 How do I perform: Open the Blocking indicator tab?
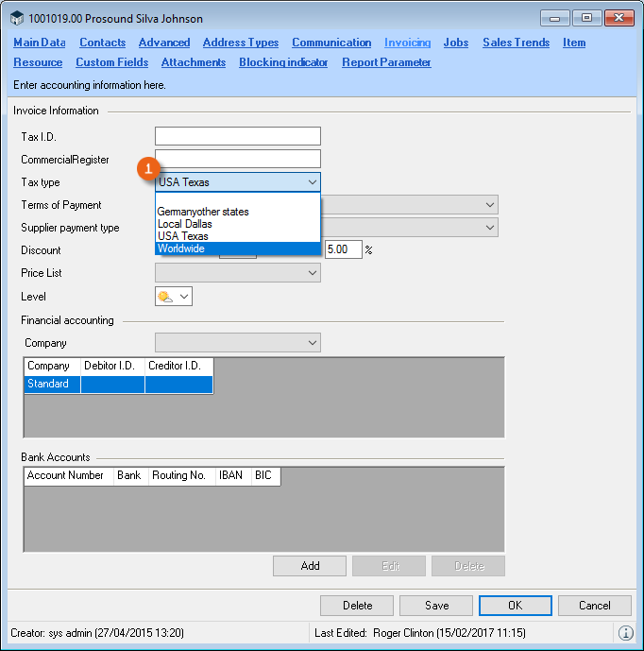pyautogui.click(x=283, y=62)
